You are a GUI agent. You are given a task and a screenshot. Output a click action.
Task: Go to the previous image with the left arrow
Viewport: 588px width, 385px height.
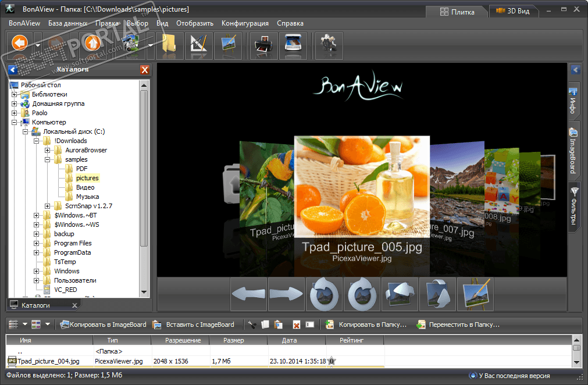click(x=249, y=294)
